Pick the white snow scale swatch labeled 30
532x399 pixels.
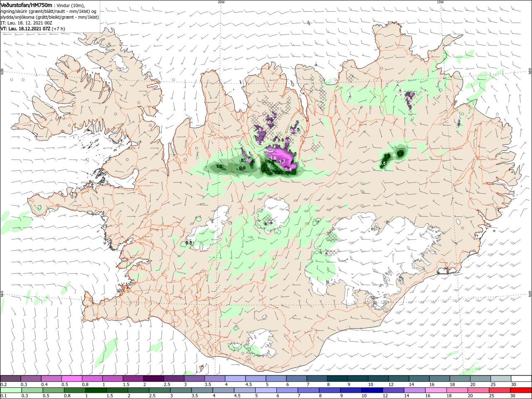pyautogui.click(x=521, y=379)
